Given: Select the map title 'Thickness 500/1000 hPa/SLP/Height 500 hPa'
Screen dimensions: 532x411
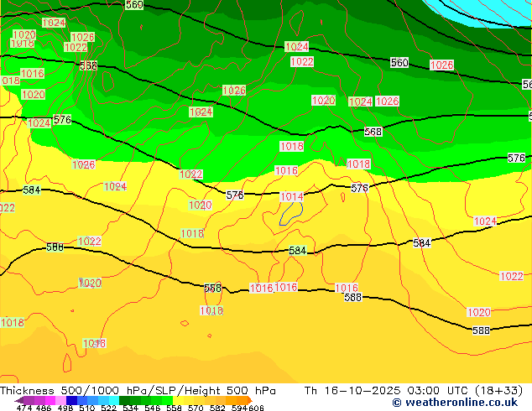Looking at the screenshot, I should (x=138, y=391).
